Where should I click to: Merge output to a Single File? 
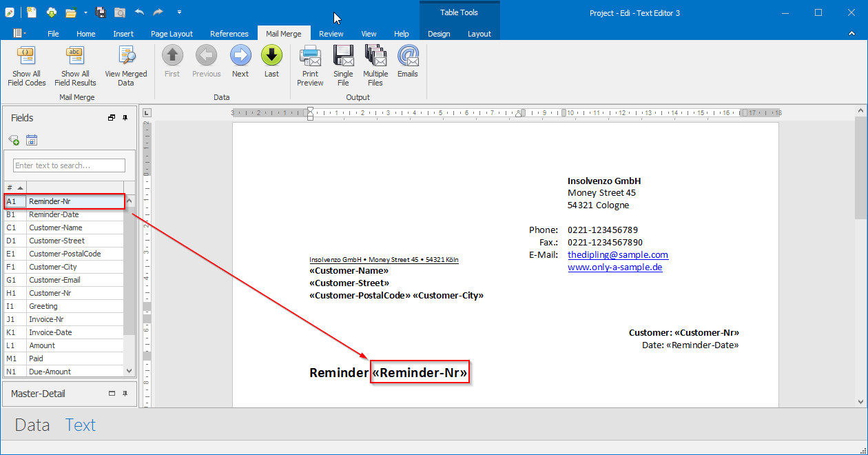(x=343, y=66)
